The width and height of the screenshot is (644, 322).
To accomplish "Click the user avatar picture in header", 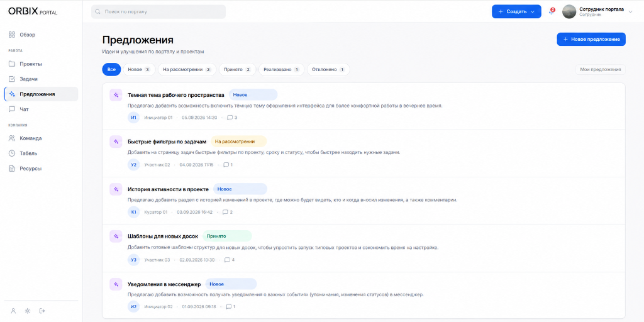I will 569,11.
